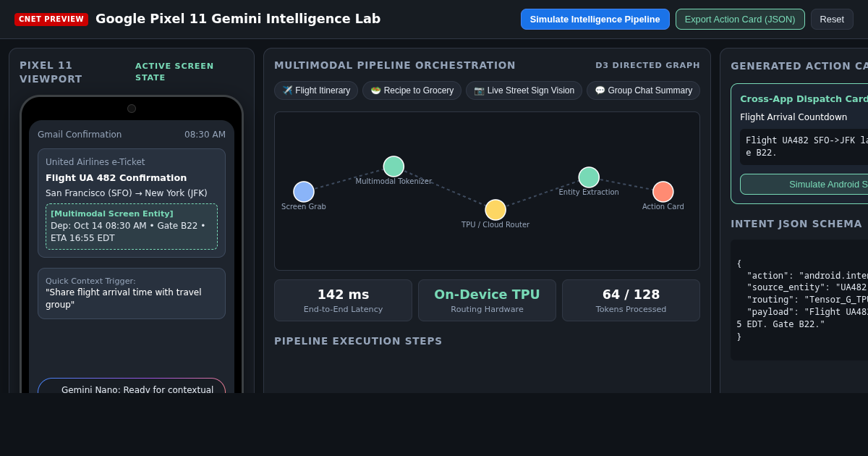Click the Flight Arrival Countdown text
The image size is (868, 456).
click(793, 117)
